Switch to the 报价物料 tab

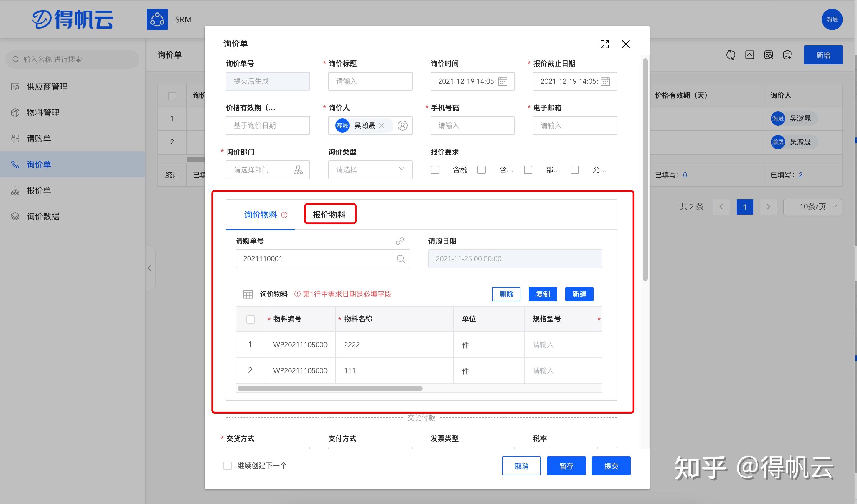coord(330,214)
